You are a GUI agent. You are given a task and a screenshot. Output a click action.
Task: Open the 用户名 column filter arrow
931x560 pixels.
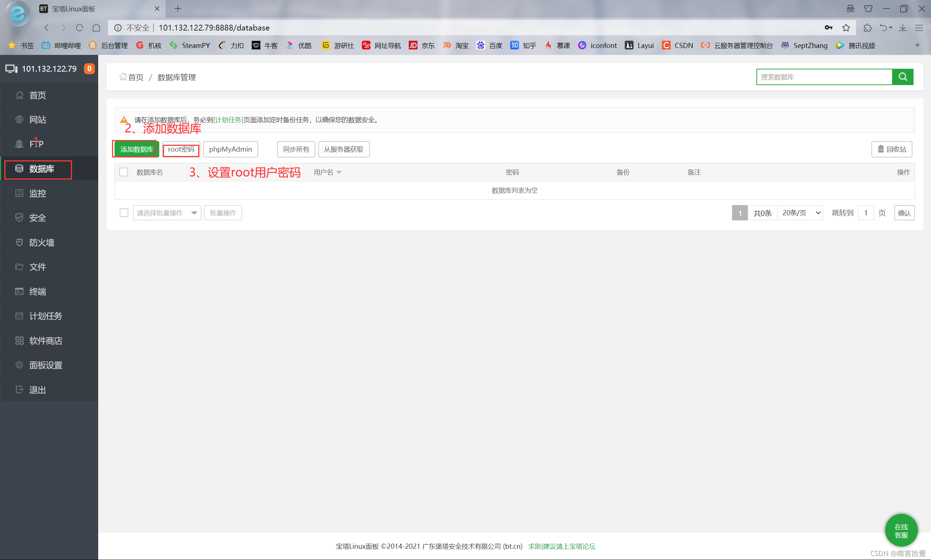click(x=339, y=172)
